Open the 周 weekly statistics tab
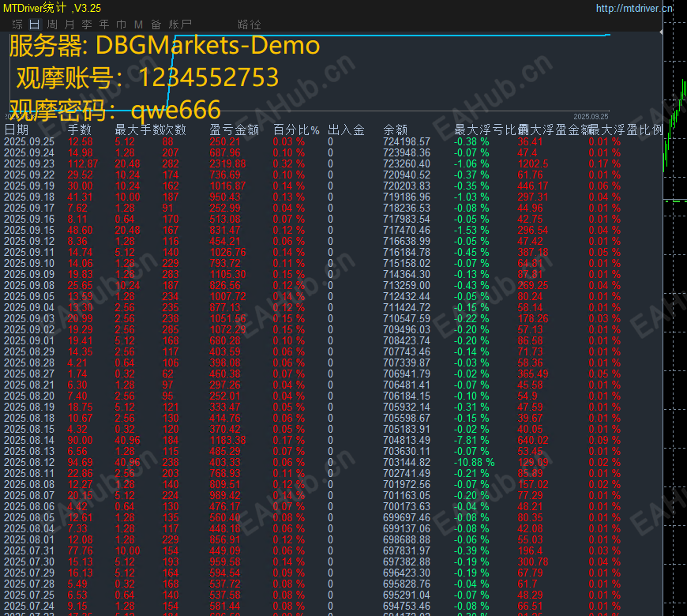The height and width of the screenshot is (616, 687). 52,24
